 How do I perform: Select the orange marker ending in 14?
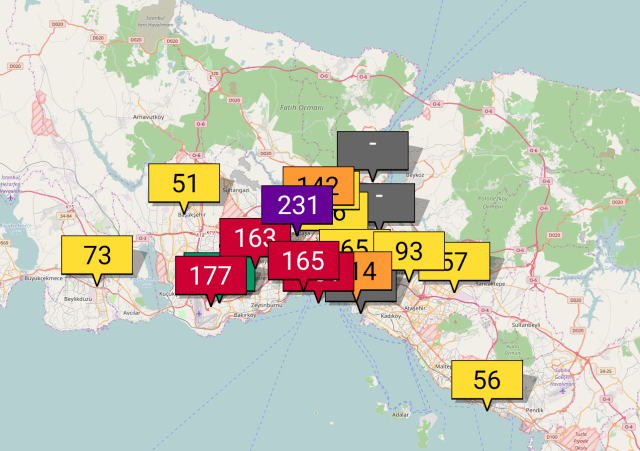pyautogui.click(x=371, y=272)
